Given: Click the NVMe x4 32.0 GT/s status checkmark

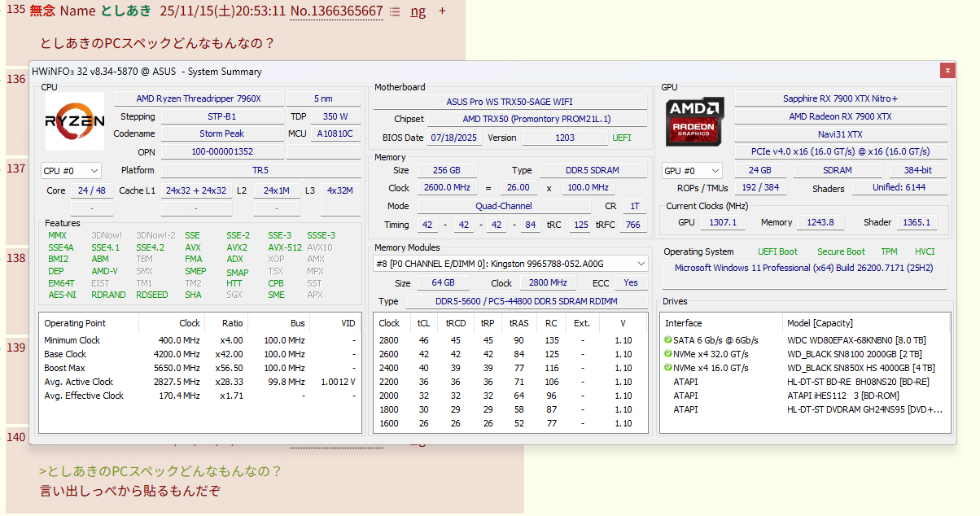Looking at the screenshot, I should (668, 354).
